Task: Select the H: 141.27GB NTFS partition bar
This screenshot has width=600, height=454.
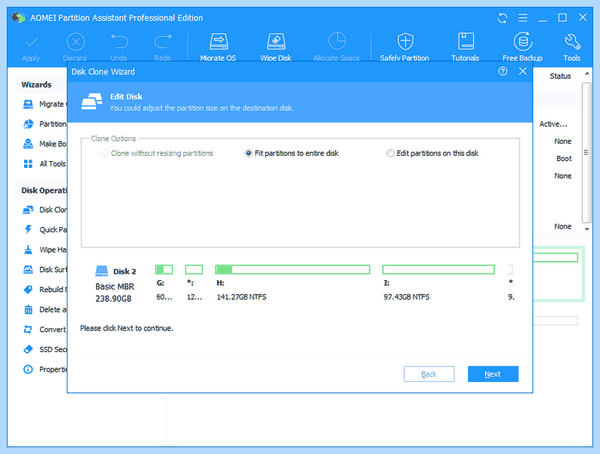Action: [292, 269]
